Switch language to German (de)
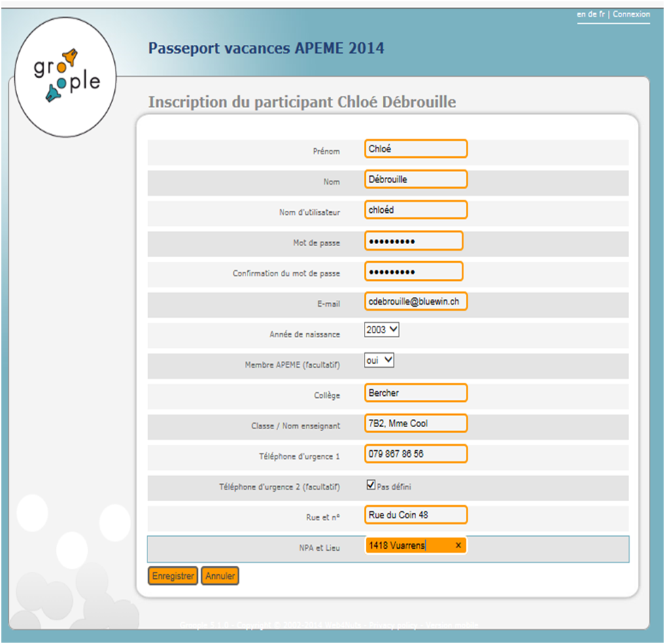The width and height of the screenshot is (665, 644). pos(592,14)
